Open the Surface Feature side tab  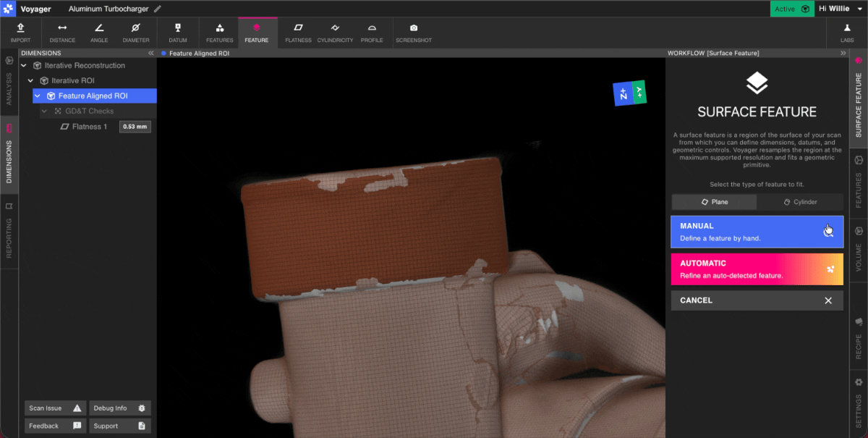pos(859,97)
